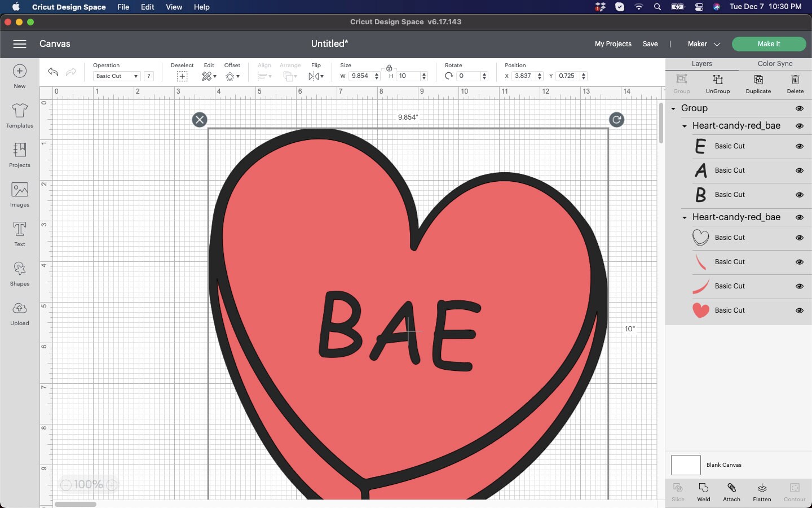The height and width of the screenshot is (508, 812).
Task: Click the Flatten icon
Action: point(762,492)
